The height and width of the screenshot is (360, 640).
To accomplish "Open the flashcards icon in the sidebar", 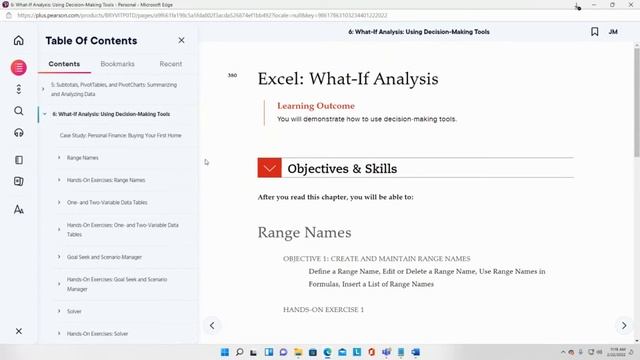I will point(19,181).
